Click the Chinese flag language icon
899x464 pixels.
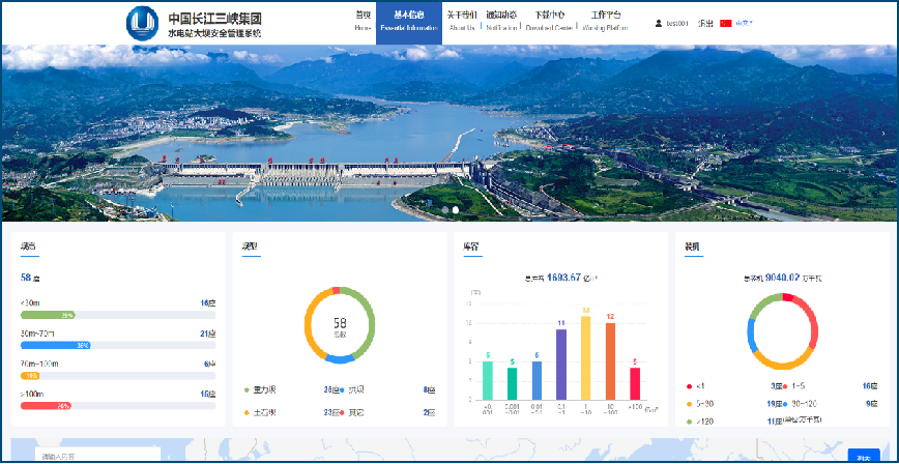tap(726, 23)
